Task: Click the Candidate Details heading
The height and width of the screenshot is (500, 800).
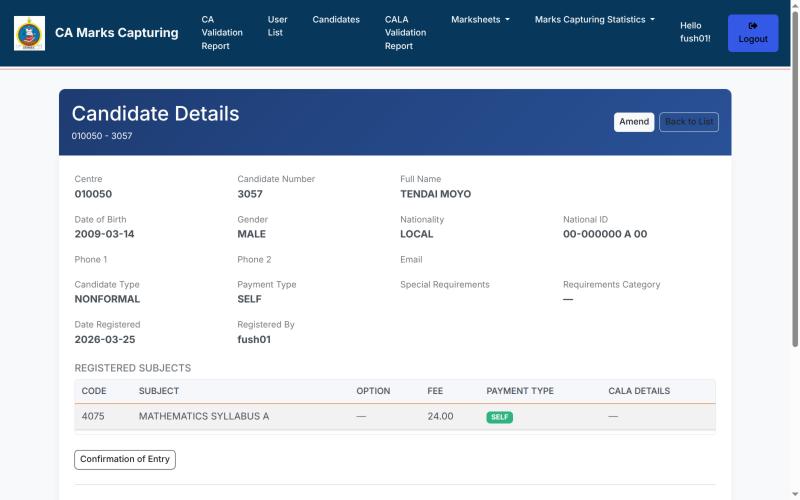Action: click(x=155, y=113)
